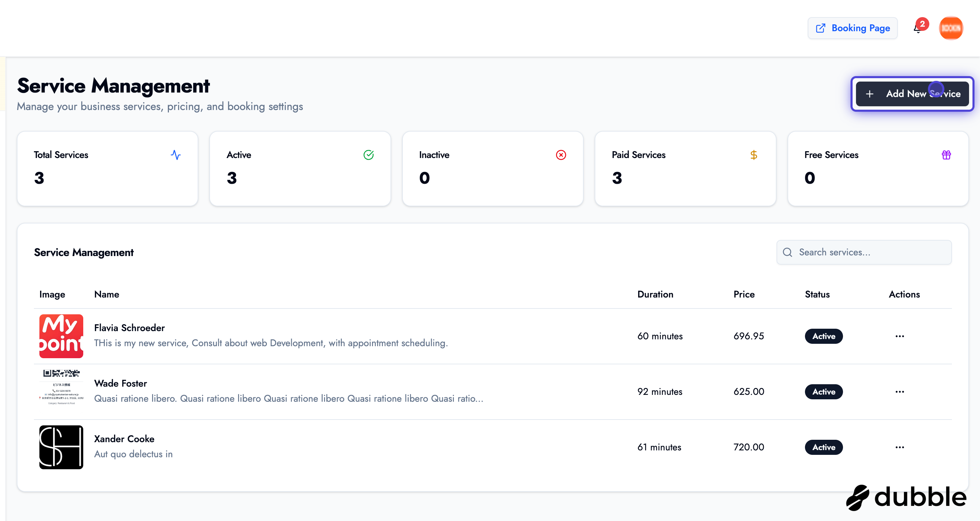Click Add New Service
Screen dimensions: 980x521
point(912,94)
